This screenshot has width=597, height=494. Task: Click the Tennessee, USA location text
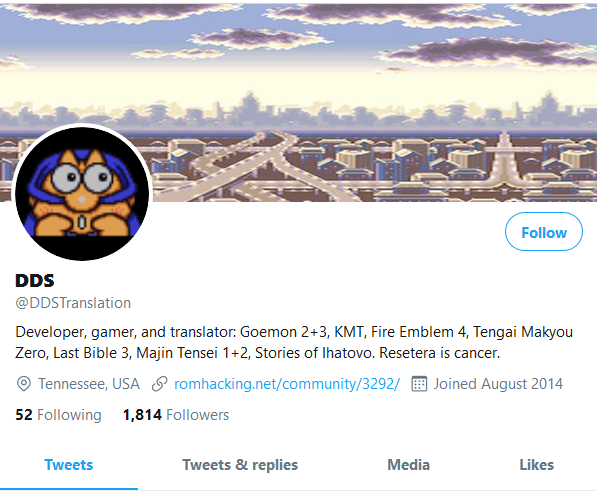point(89,384)
